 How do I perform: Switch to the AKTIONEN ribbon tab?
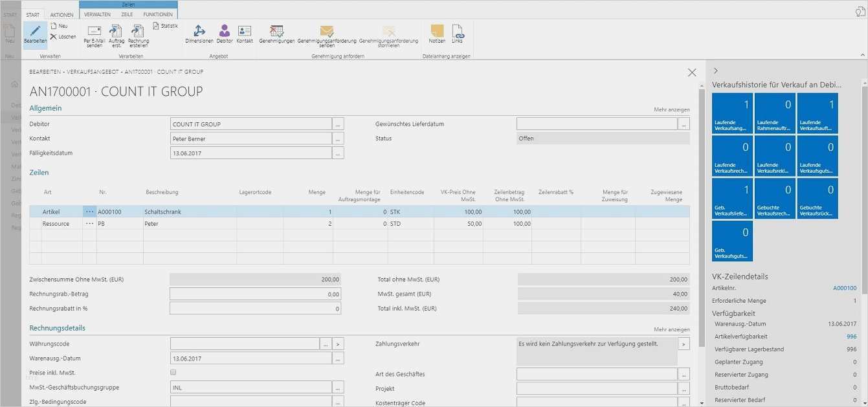click(x=62, y=14)
